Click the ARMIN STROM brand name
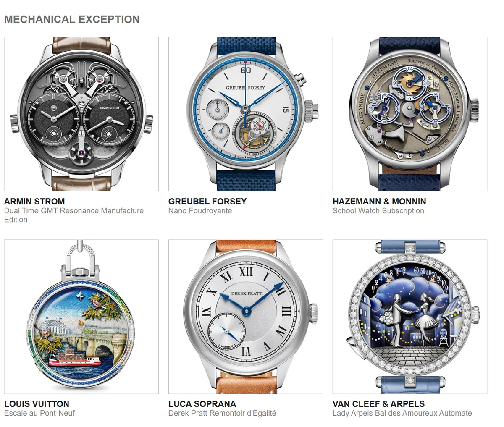 coord(34,201)
